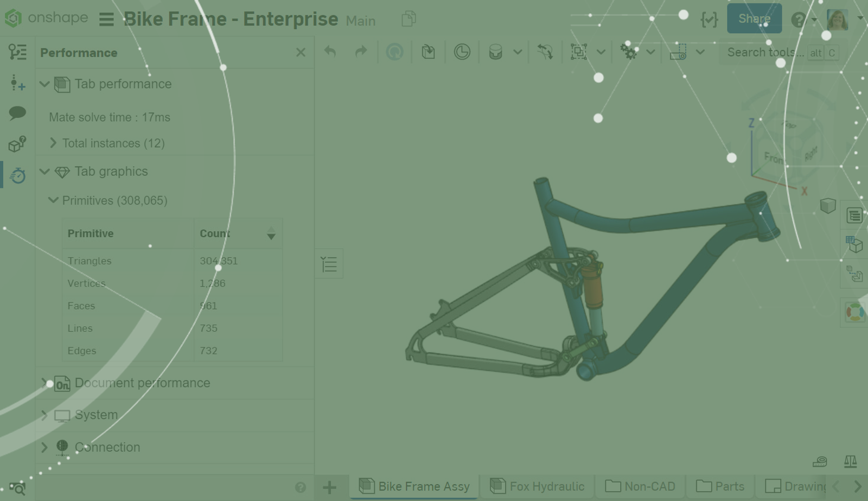Switch to Fox Hydraulic tab
This screenshot has width=868, height=501.
[x=538, y=486]
